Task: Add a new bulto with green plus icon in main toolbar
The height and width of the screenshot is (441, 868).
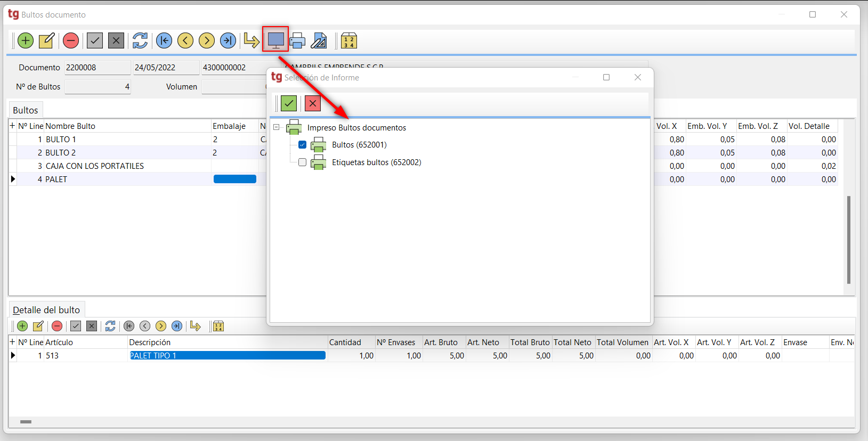Action: (26, 40)
